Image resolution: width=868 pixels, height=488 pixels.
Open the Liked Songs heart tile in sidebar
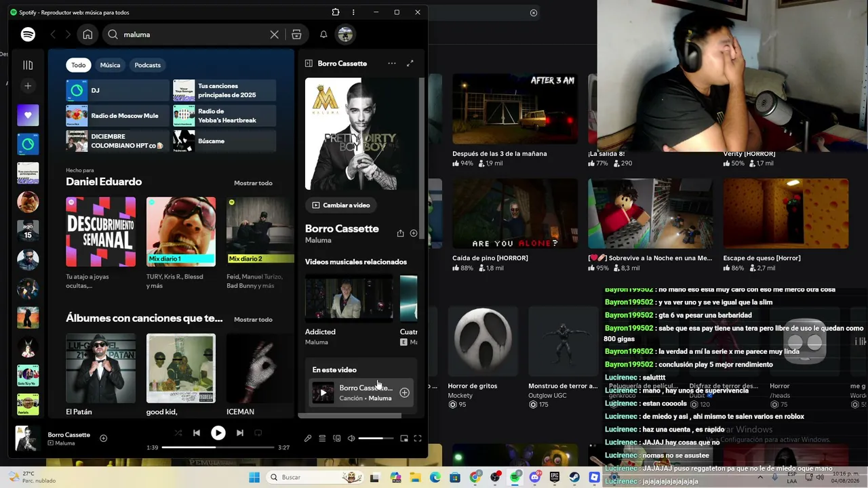(28, 115)
